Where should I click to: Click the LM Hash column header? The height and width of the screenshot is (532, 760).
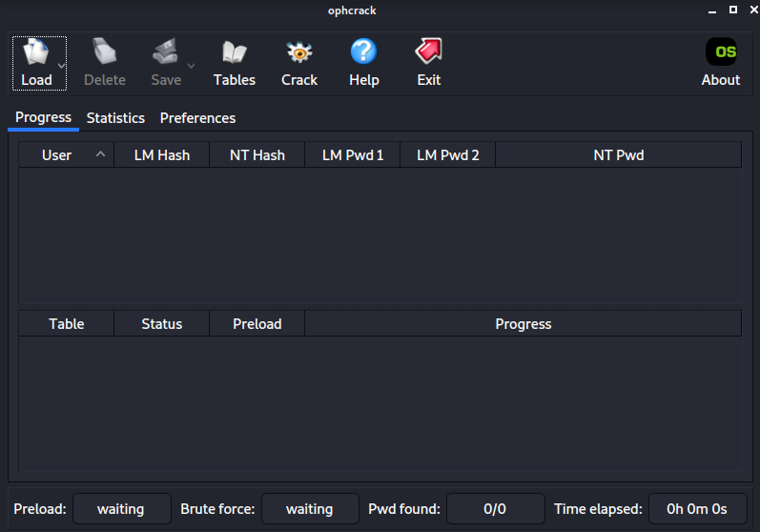(161, 155)
